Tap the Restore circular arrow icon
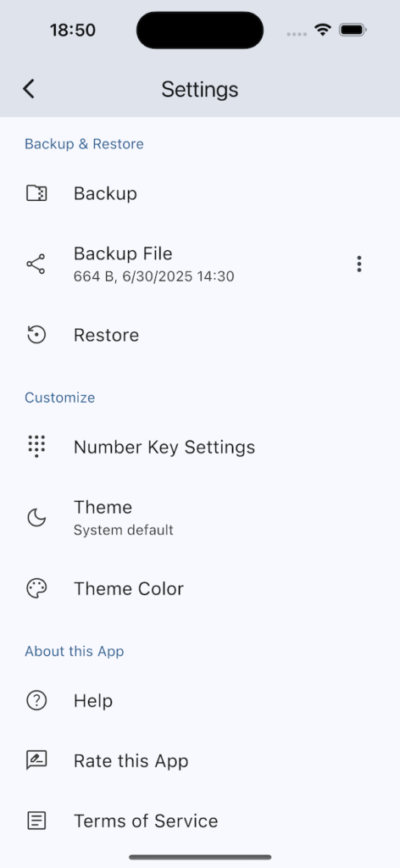The height and width of the screenshot is (868, 400). click(x=36, y=335)
